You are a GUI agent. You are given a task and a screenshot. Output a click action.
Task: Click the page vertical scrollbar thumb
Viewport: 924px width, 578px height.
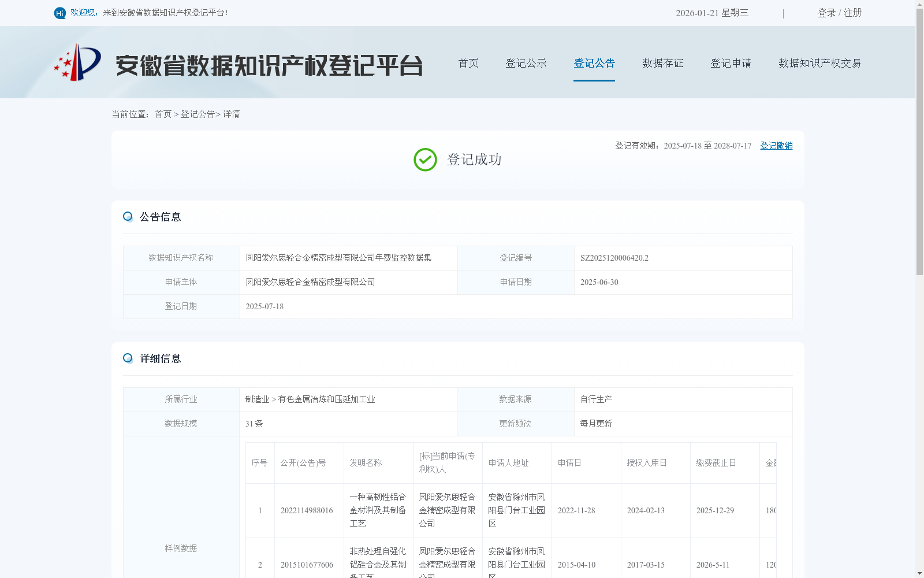[x=919, y=142]
